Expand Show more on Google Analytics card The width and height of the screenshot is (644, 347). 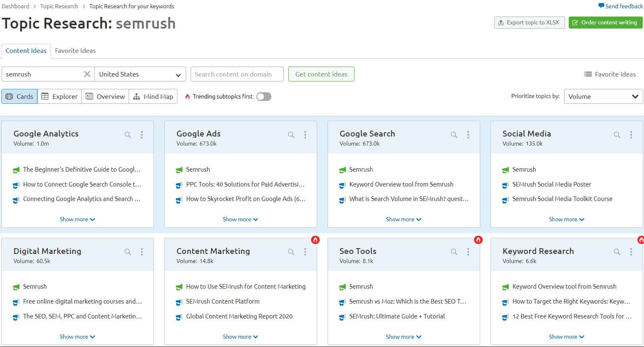click(77, 219)
